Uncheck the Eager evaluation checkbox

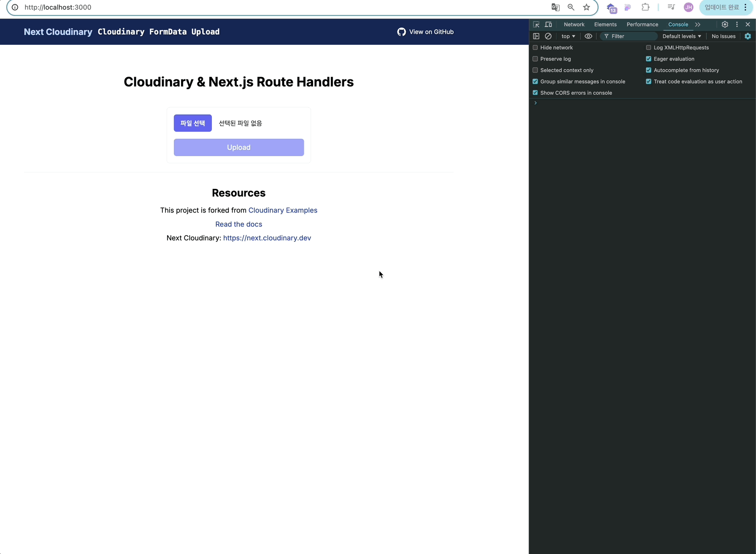coord(649,59)
